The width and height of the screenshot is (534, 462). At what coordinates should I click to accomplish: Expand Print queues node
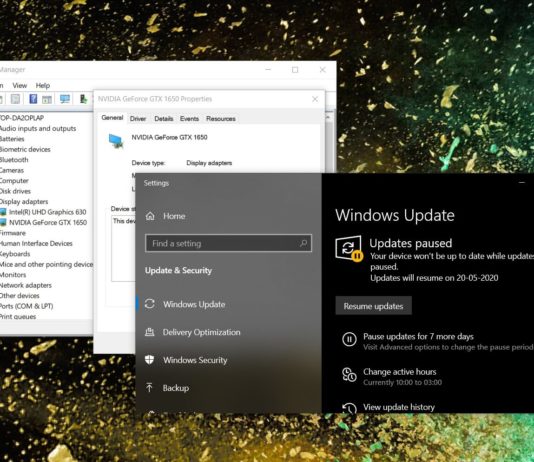(x=18, y=317)
